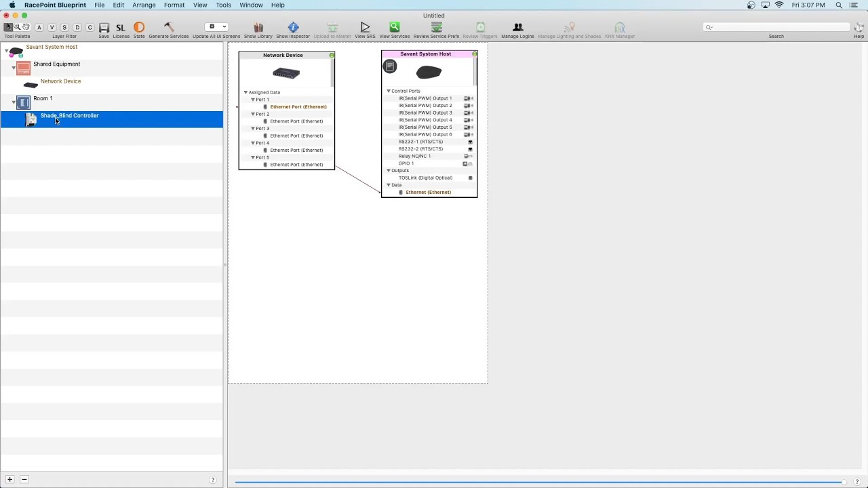Open the Arrange menu
The width and height of the screenshot is (868, 488).
tap(144, 5)
